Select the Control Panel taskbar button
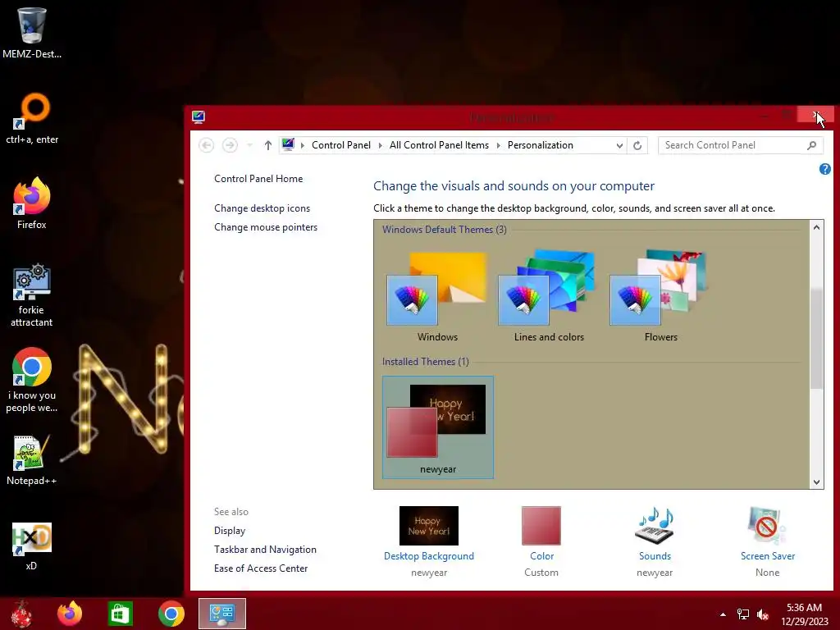 (222, 614)
